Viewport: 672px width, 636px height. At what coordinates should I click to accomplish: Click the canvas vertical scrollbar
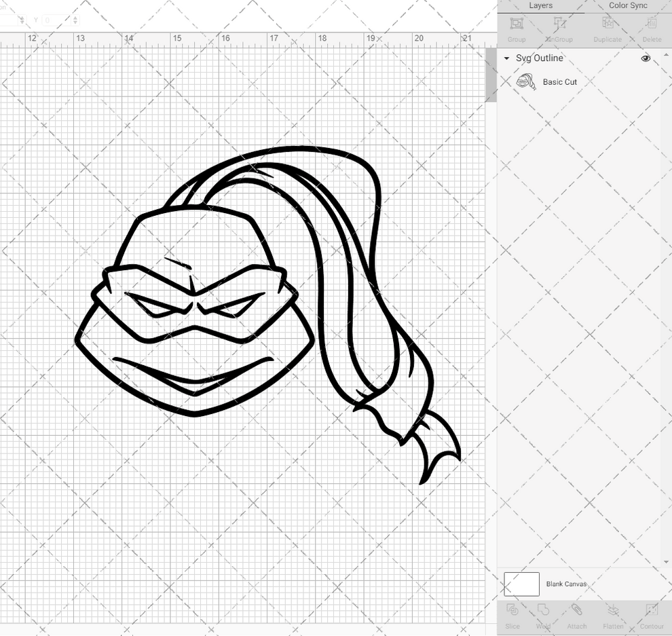click(x=490, y=75)
